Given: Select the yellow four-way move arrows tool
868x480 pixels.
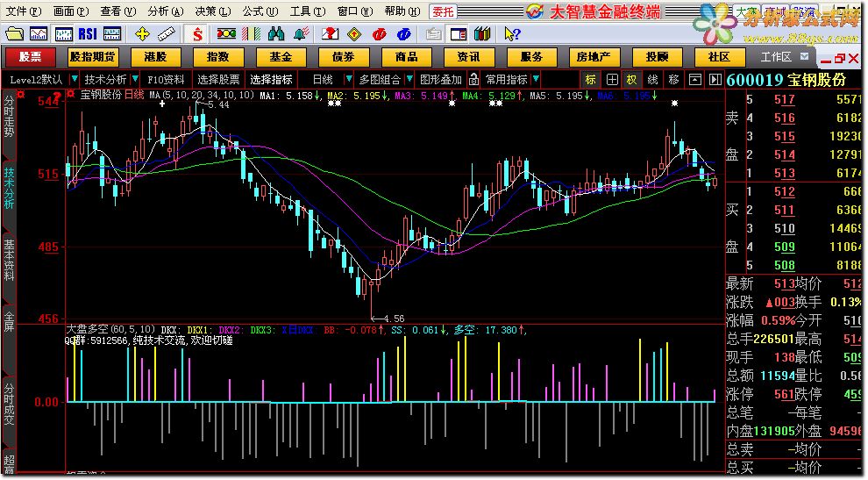Looking at the screenshot, I should [x=142, y=34].
